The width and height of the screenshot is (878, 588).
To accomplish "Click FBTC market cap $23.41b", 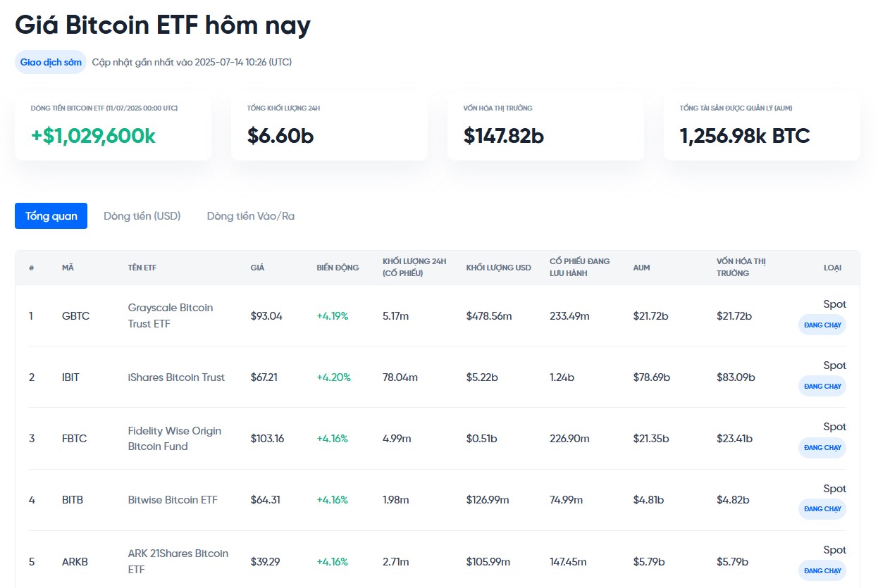I will coord(735,439).
